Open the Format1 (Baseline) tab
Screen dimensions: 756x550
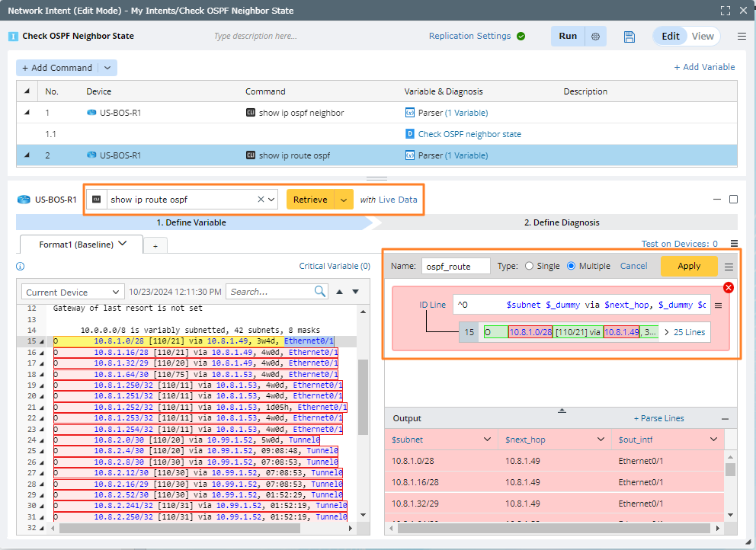(x=76, y=245)
